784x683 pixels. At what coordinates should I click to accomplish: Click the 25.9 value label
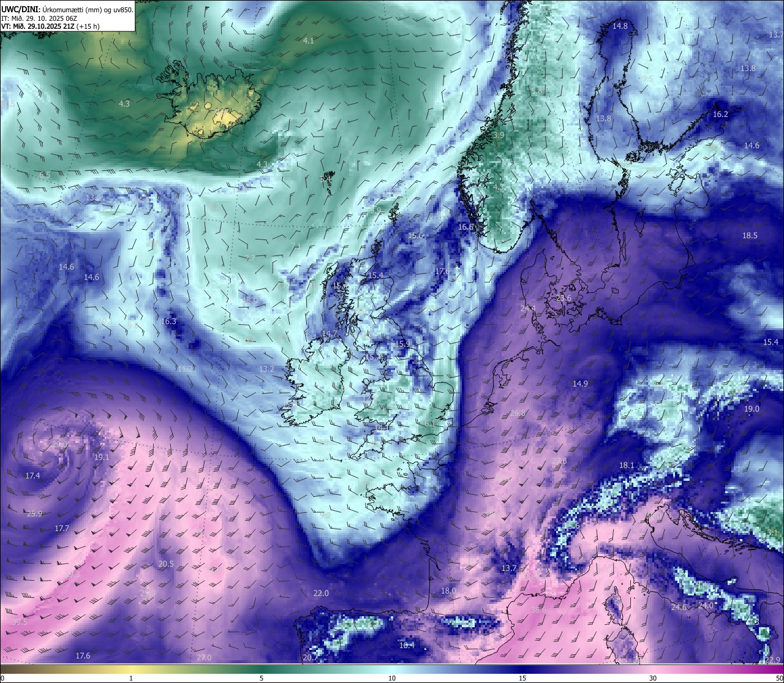(x=34, y=514)
